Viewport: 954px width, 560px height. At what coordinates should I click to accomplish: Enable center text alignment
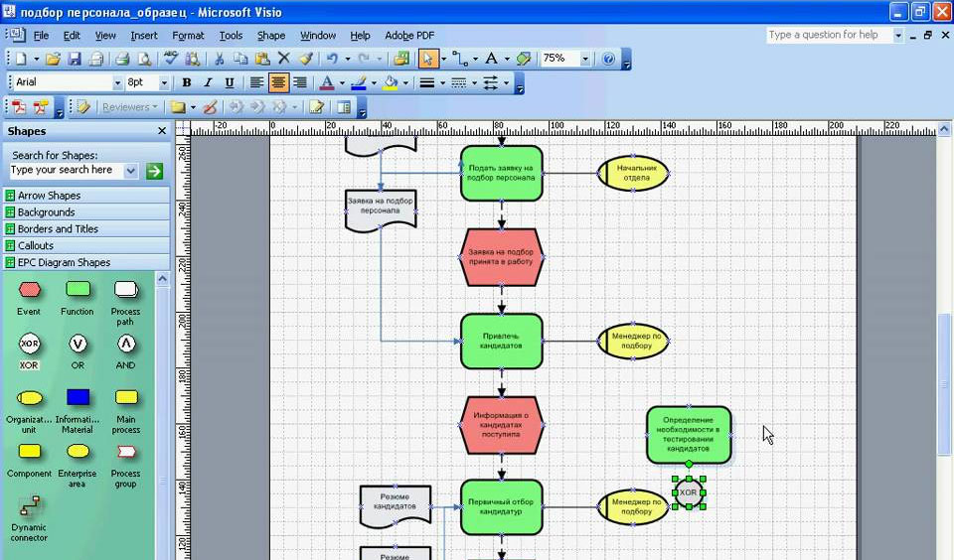[278, 83]
